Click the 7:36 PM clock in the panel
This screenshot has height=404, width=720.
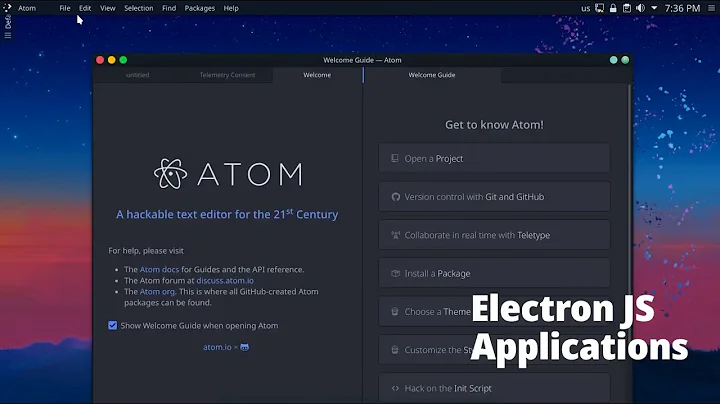pos(682,8)
